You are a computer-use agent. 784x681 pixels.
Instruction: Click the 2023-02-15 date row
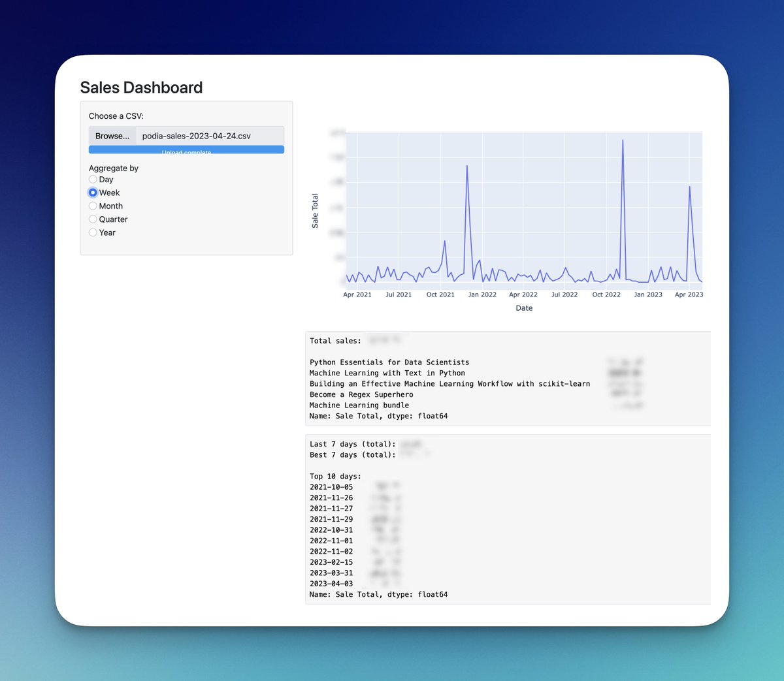tap(331, 562)
